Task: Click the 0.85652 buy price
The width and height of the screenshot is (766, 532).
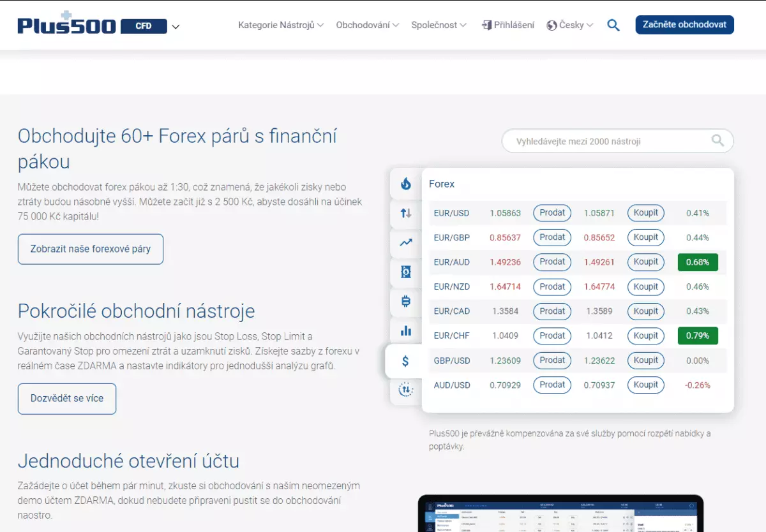Action: pos(599,238)
